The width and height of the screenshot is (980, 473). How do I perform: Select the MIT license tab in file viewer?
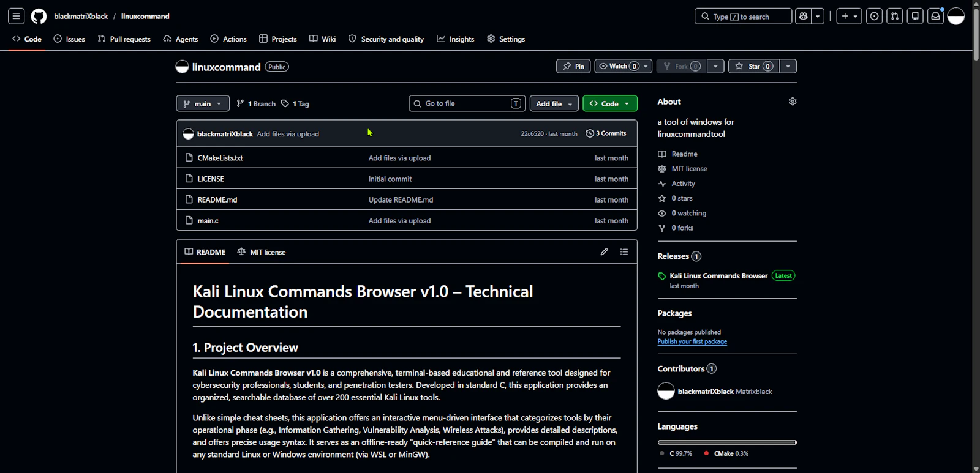tap(262, 252)
